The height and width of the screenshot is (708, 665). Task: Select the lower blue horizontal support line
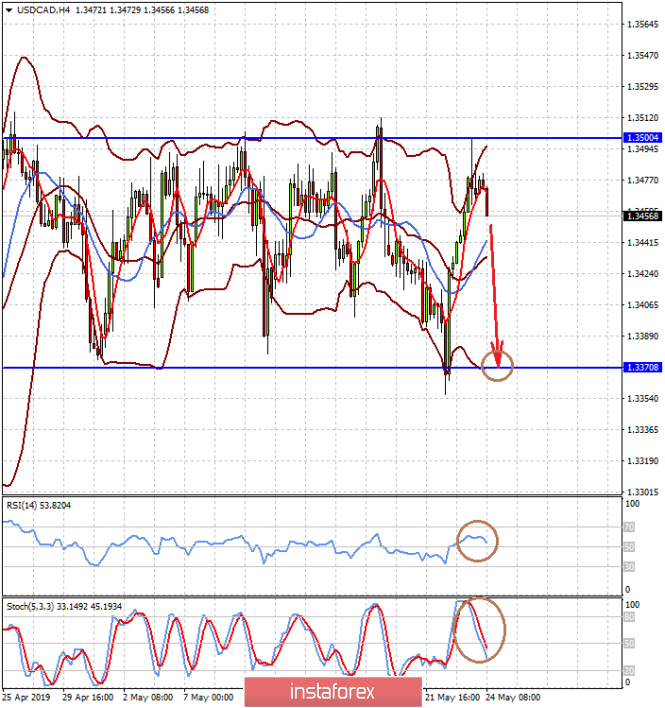312,368
